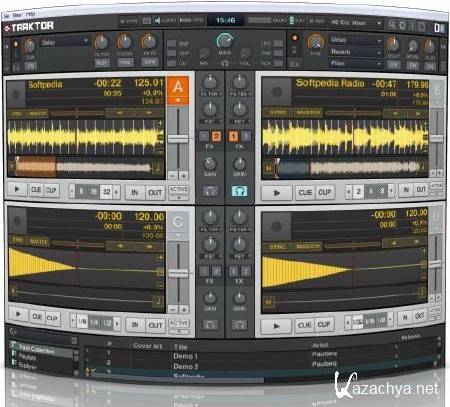Click the right FX unit dry/wet knob
This screenshot has width=450, height=407.
(x=315, y=42)
